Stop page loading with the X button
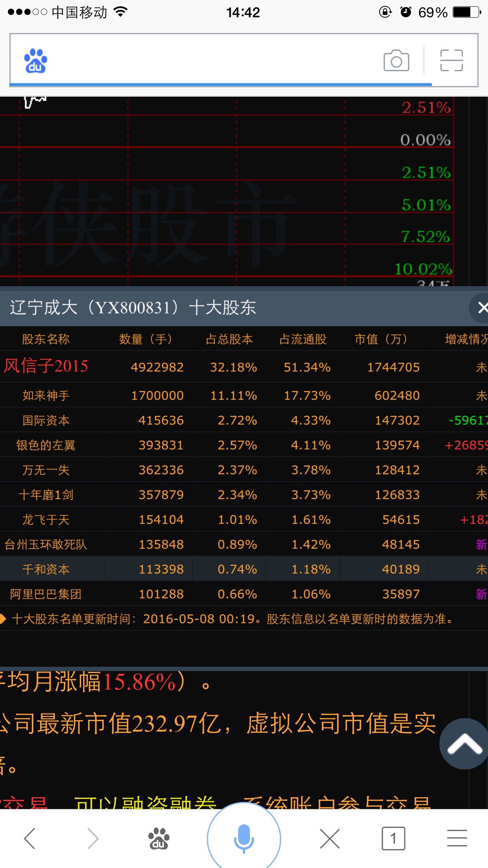 point(330,838)
